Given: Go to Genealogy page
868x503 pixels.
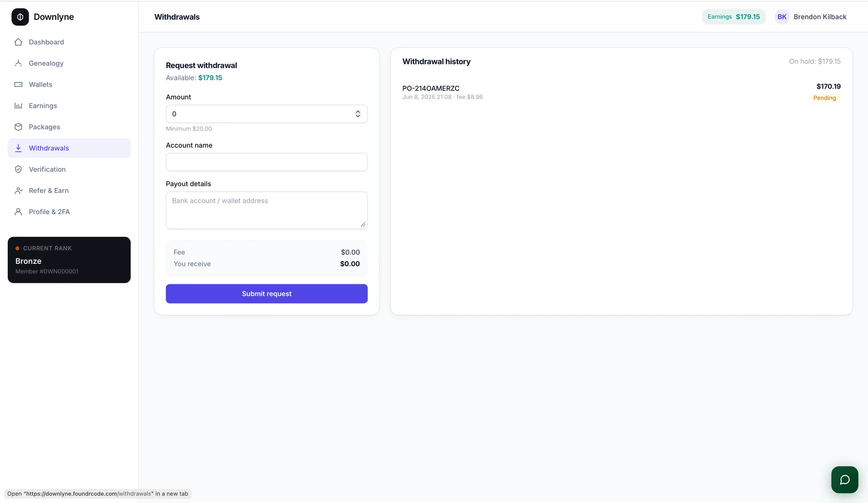Looking at the screenshot, I should 69,63.
